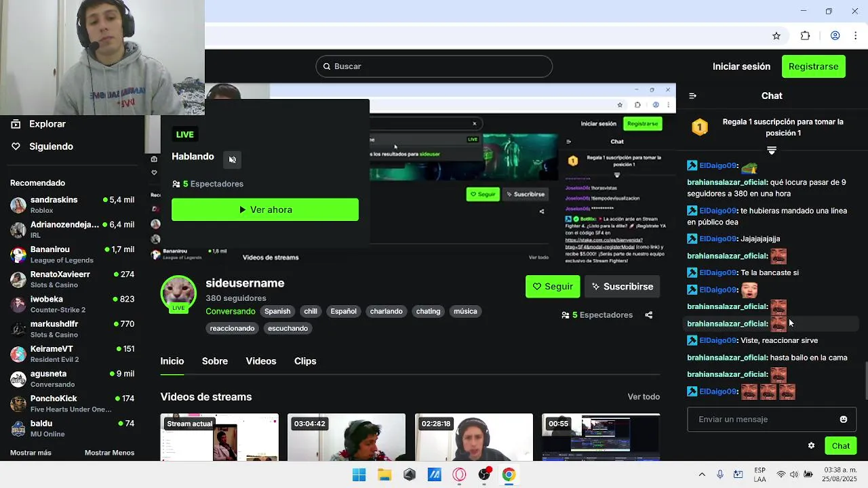Switch to the Sobre tab
The height and width of the screenshot is (488, 868).
(215, 361)
